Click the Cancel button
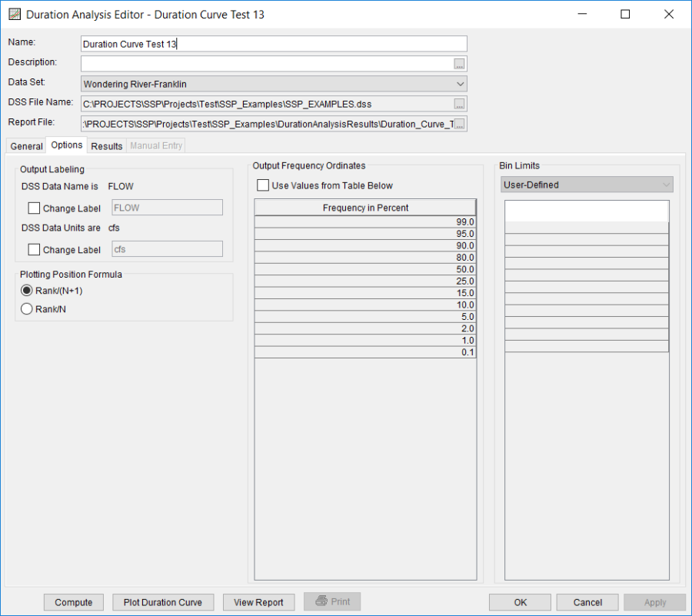Image resolution: width=692 pixels, height=616 pixels. click(587, 602)
